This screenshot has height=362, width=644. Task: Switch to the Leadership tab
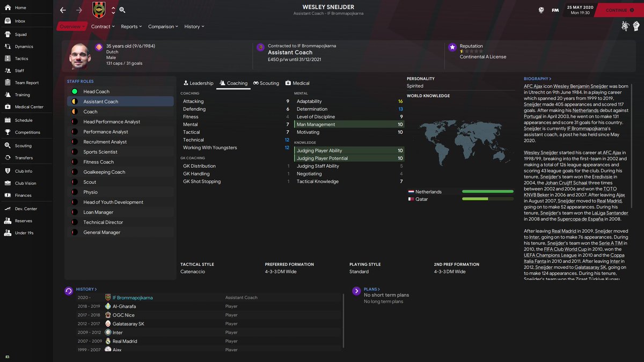[x=198, y=83]
